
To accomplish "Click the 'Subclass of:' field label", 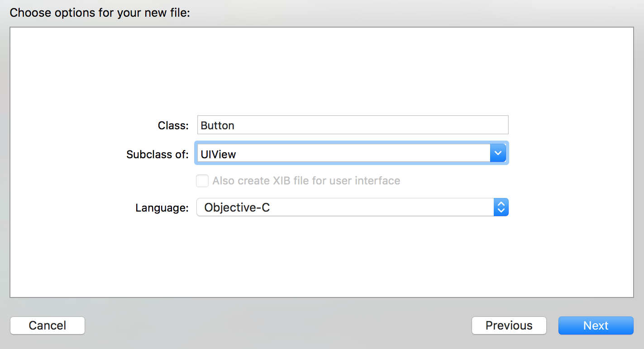I will coord(157,154).
